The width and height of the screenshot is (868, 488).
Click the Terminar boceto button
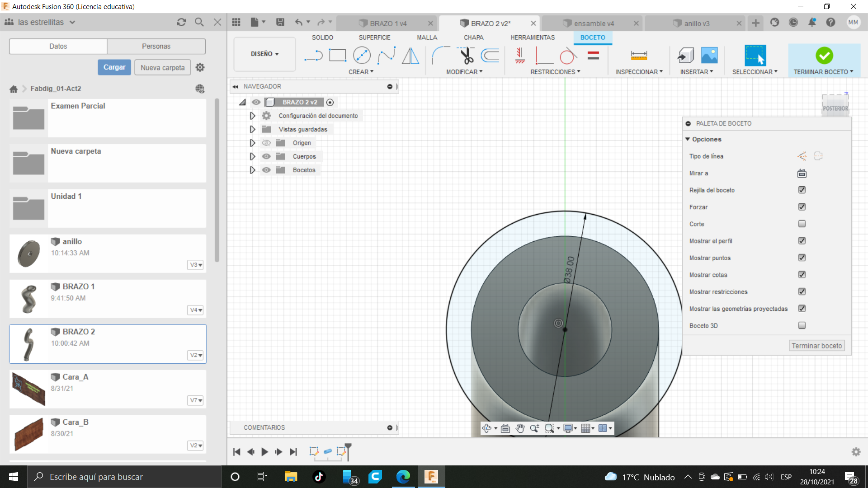click(x=816, y=346)
